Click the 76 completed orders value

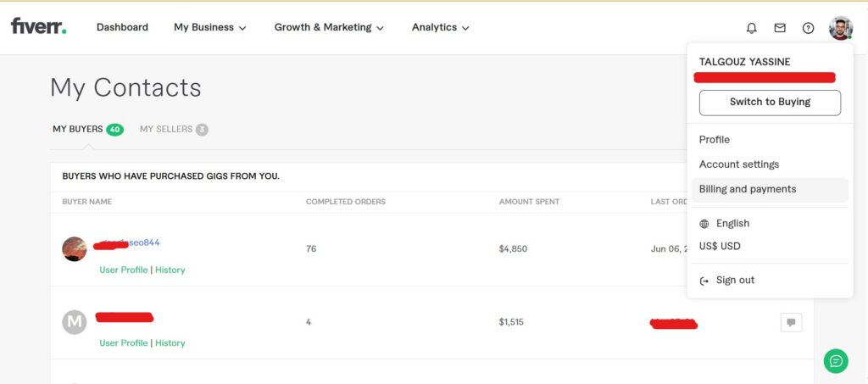(x=311, y=249)
